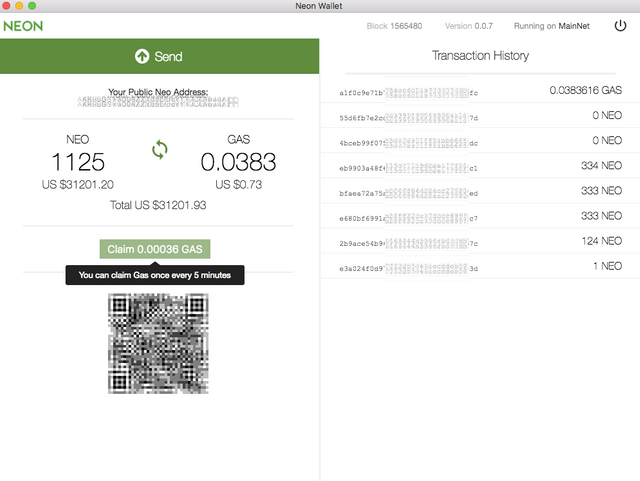The width and height of the screenshot is (640, 481).
Task: Open transaction a1f0c9e71b hash
Action: tap(408, 93)
